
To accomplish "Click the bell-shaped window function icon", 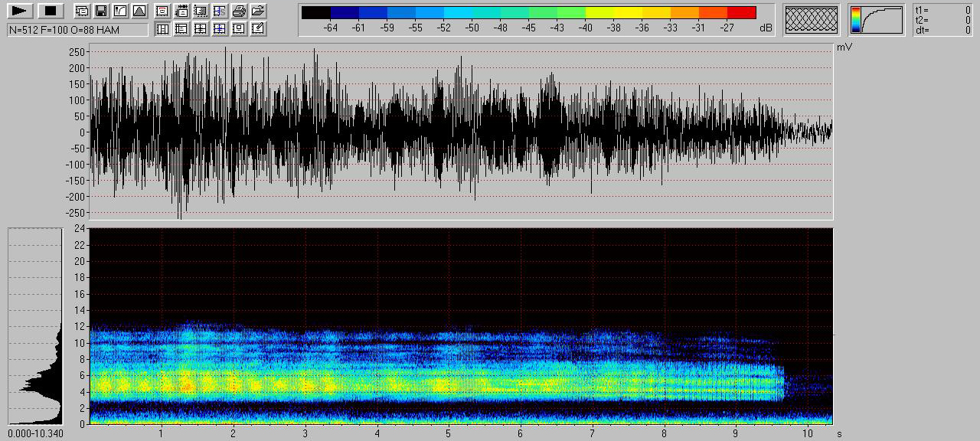I will tap(139, 11).
